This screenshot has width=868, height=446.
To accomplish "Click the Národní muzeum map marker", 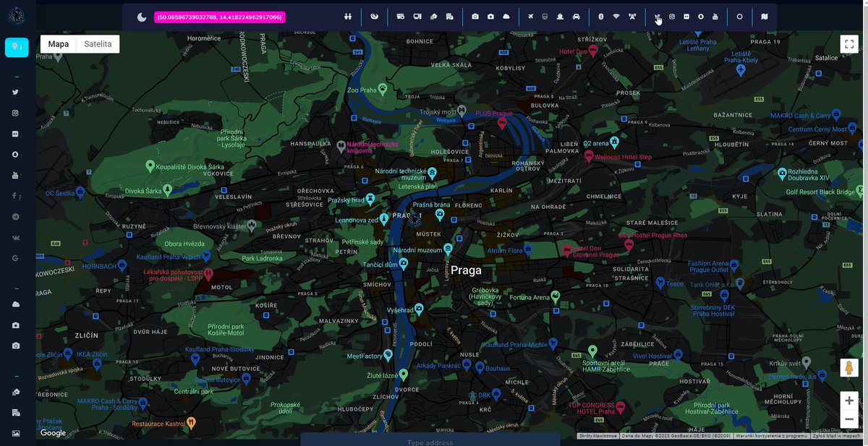I will point(448,249).
